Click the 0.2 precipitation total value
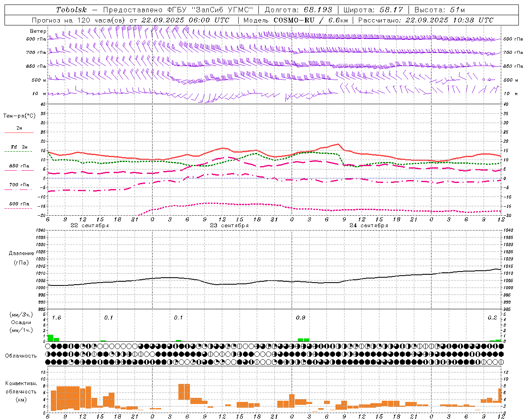This screenshot has height=420, width=525. coord(492,318)
